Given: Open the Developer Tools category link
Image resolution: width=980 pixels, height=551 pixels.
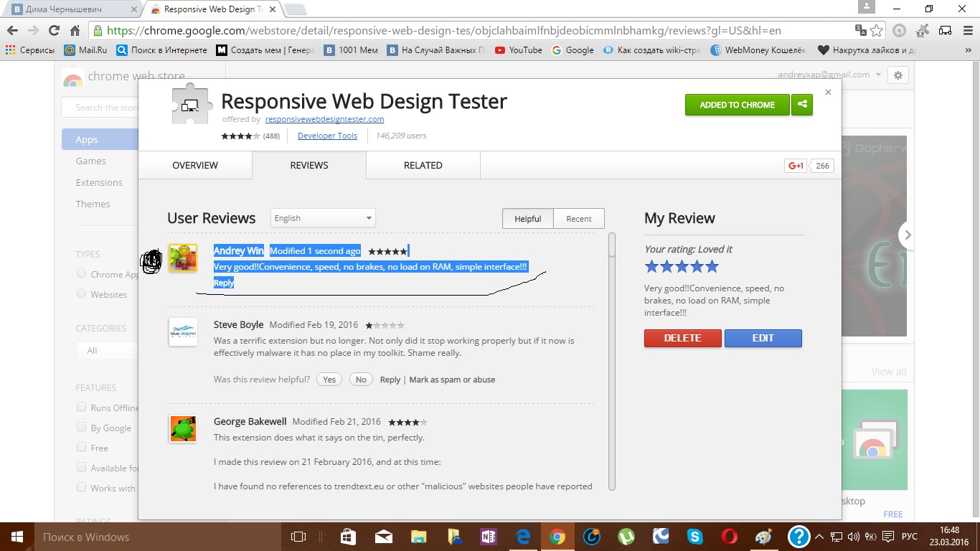Looking at the screenshot, I should click(327, 136).
